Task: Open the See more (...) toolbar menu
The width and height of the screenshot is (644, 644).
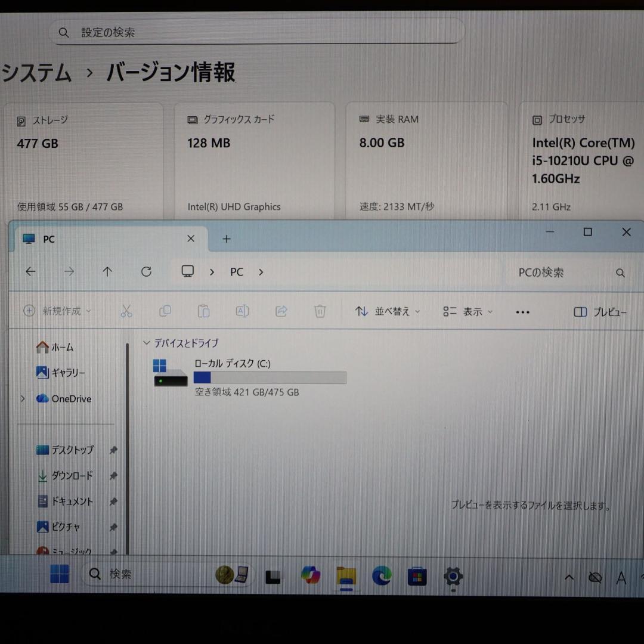Action: (522, 311)
